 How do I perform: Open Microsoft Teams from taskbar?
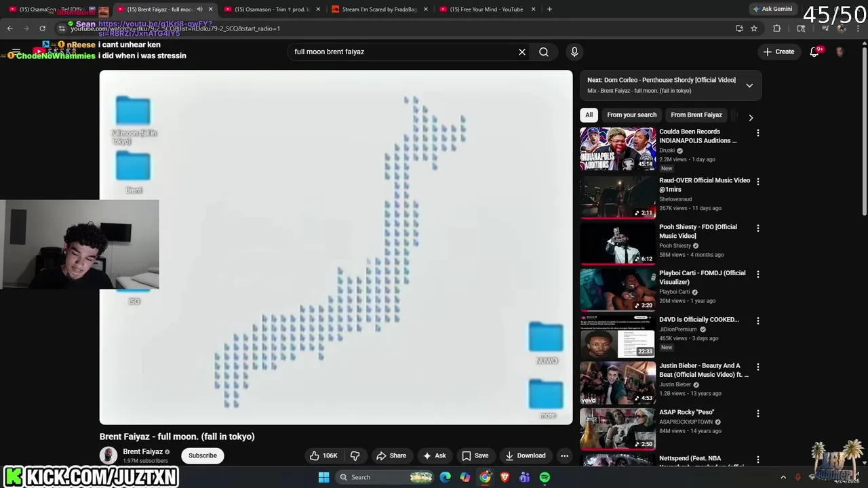pyautogui.click(x=524, y=477)
